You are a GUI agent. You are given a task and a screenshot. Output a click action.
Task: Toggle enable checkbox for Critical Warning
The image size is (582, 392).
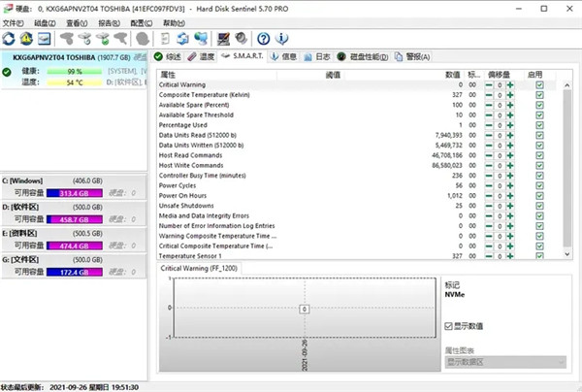click(x=539, y=85)
